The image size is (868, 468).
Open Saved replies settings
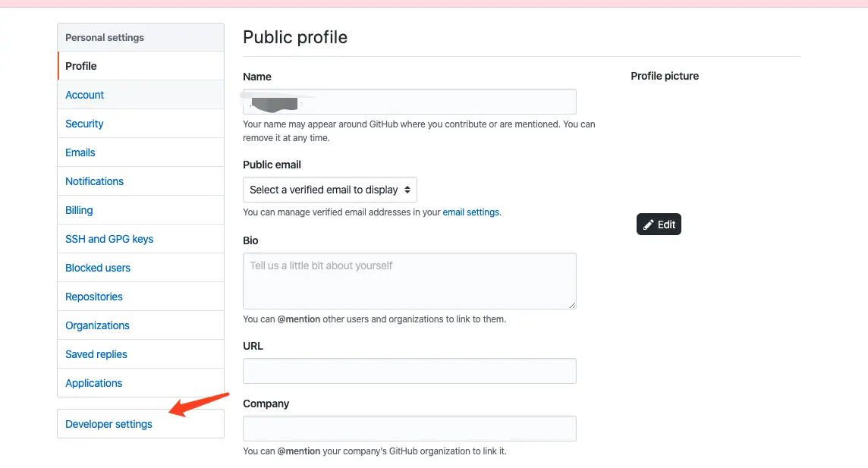pyautogui.click(x=96, y=354)
